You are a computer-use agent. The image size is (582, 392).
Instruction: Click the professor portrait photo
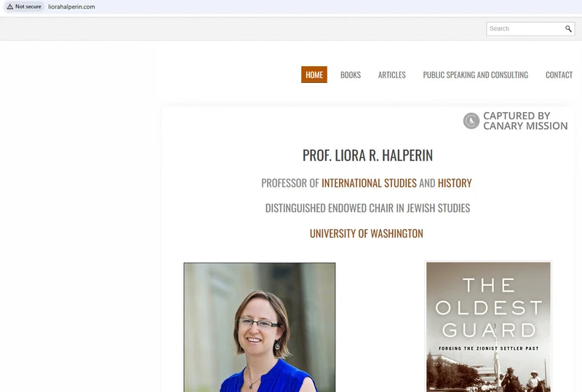tap(260, 327)
